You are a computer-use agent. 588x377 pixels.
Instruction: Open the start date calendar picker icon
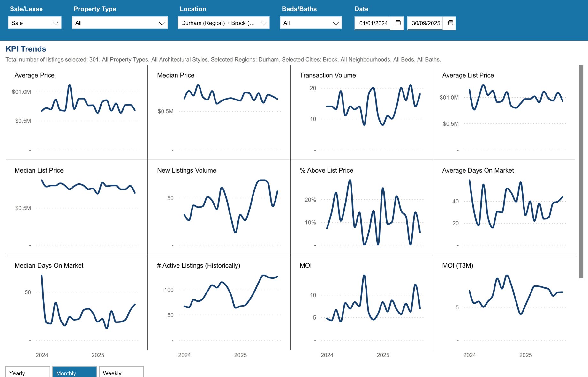tap(398, 23)
